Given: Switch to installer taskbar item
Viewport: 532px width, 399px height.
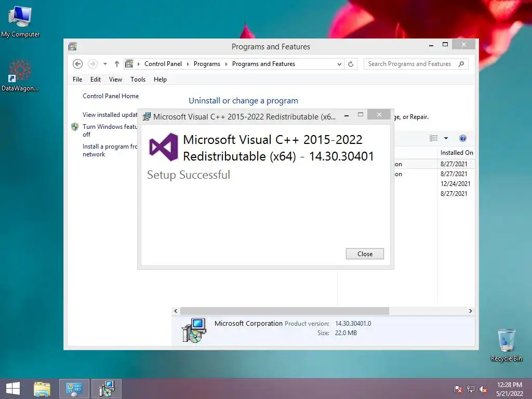Looking at the screenshot, I should pos(107,389).
